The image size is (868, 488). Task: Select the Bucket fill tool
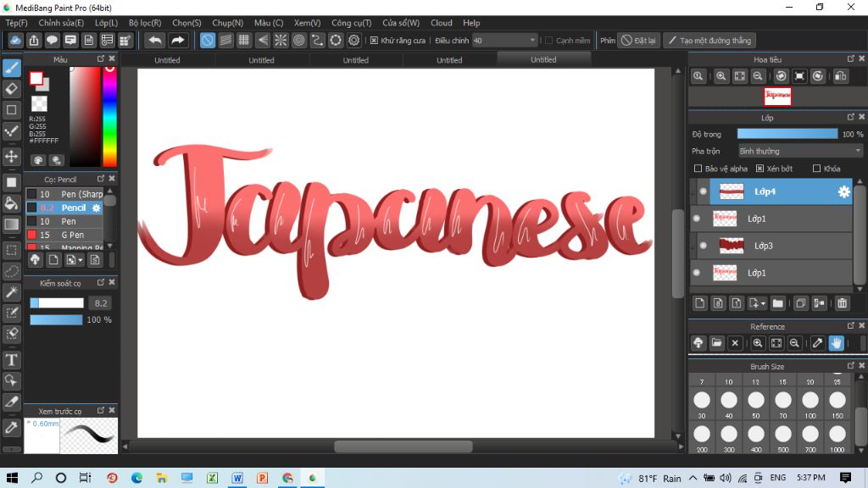tap(12, 203)
